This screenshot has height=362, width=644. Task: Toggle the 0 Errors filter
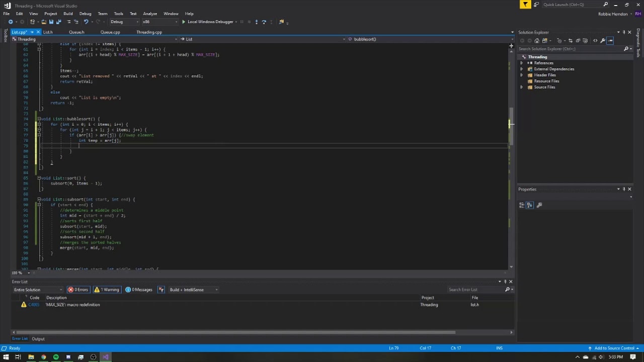pos(78,290)
